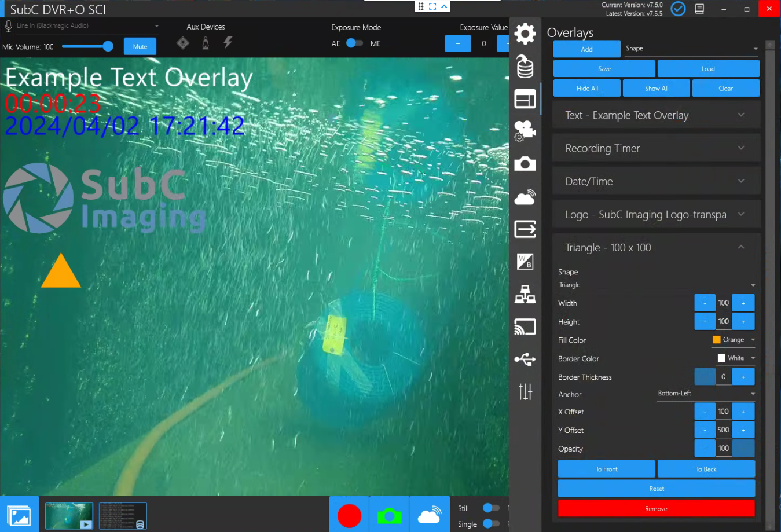
Task: Open the cast streaming icon in sidebar
Action: (525, 327)
